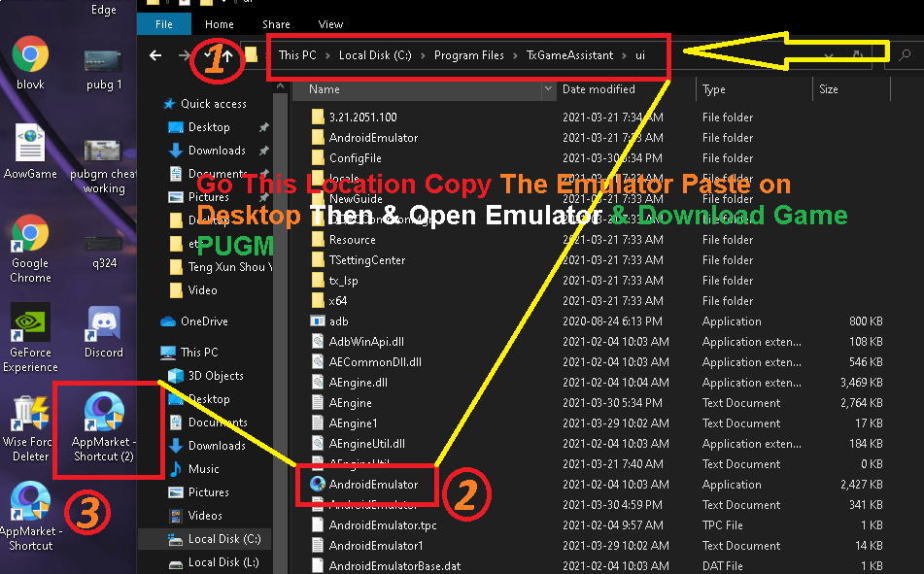Launch Google Chrome from the desktop
The image size is (924, 574).
(x=30, y=248)
